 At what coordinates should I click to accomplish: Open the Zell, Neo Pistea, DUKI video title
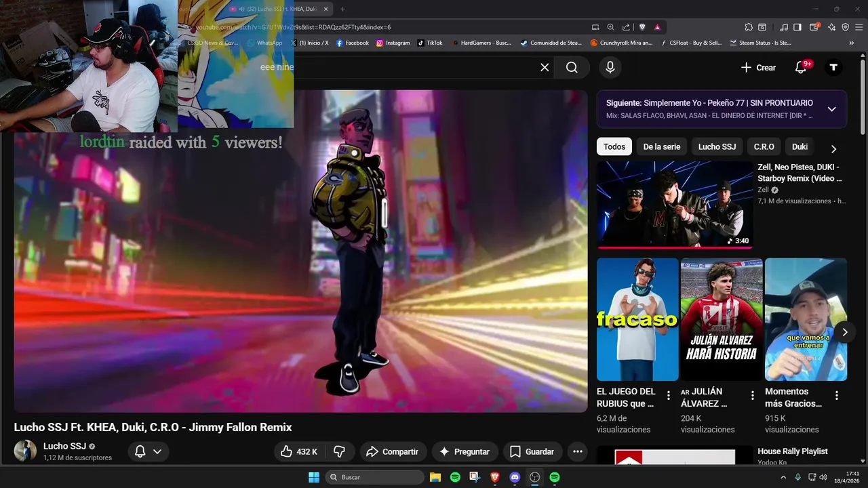[x=800, y=173]
